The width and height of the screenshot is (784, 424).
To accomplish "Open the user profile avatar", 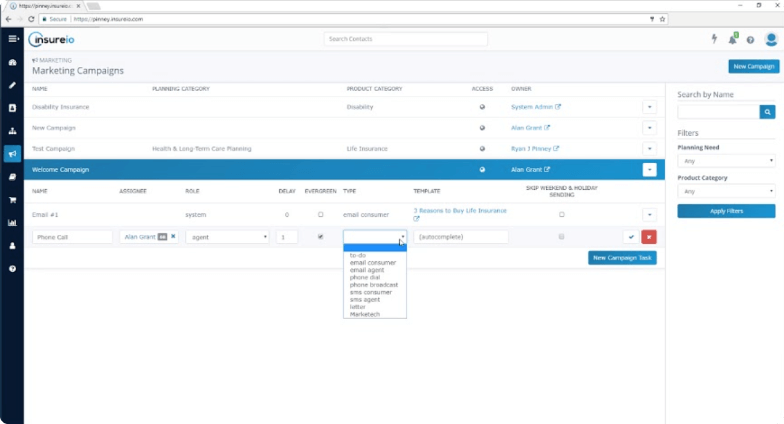I will (771, 39).
